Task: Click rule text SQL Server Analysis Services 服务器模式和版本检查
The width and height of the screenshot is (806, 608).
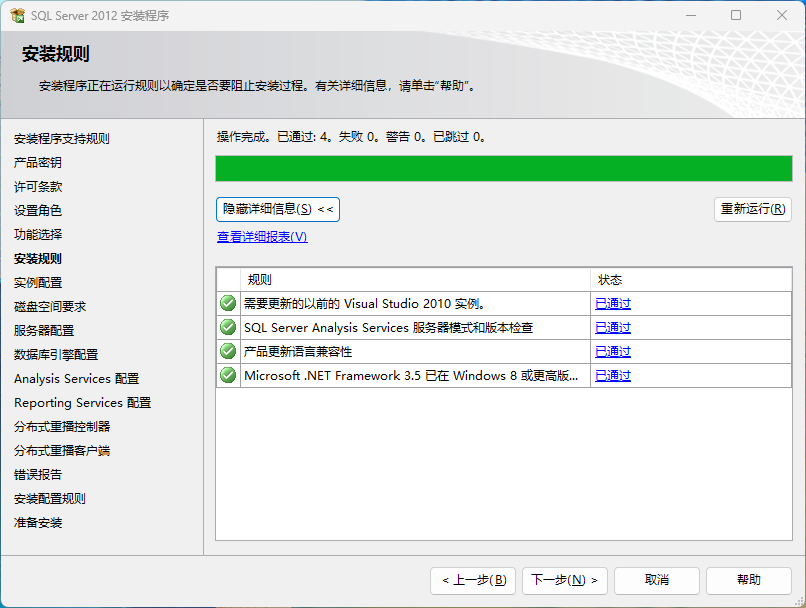Action: (x=389, y=328)
